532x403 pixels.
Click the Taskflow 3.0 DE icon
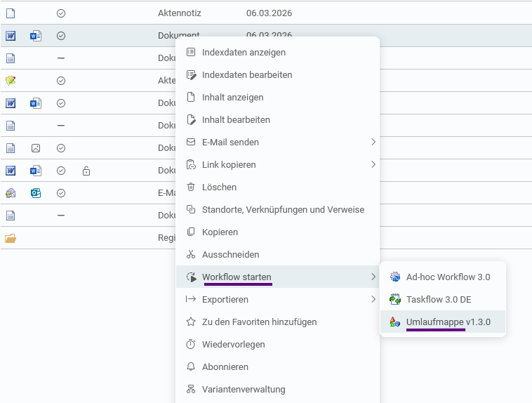coord(395,299)
